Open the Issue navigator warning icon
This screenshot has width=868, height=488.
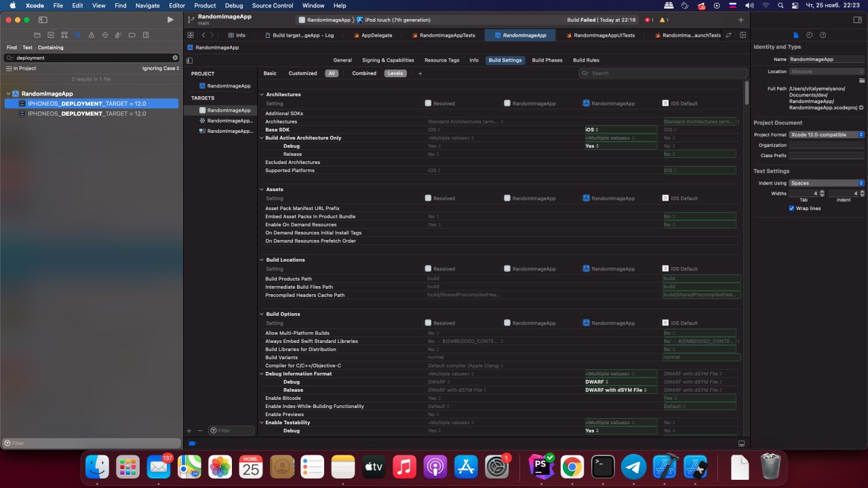tap(92, 35)
